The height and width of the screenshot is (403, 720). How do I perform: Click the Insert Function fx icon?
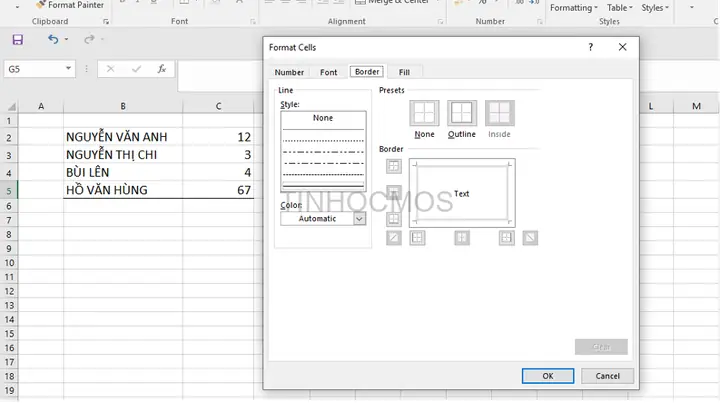tap(162, 69)
